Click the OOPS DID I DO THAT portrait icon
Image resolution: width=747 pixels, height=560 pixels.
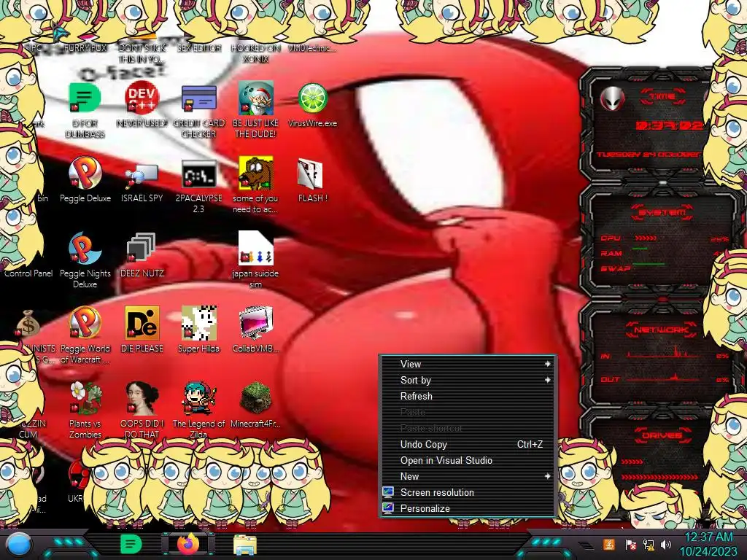tap(142, 398)
